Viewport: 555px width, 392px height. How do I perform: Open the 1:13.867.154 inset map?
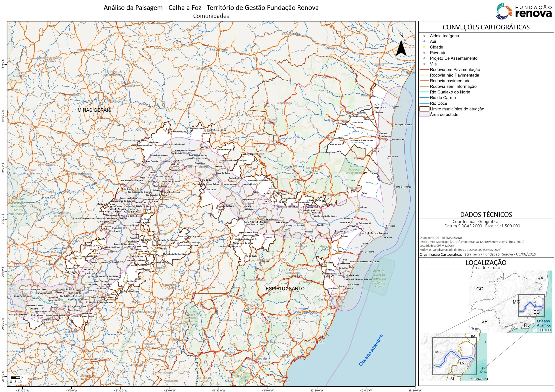(454, 357)
